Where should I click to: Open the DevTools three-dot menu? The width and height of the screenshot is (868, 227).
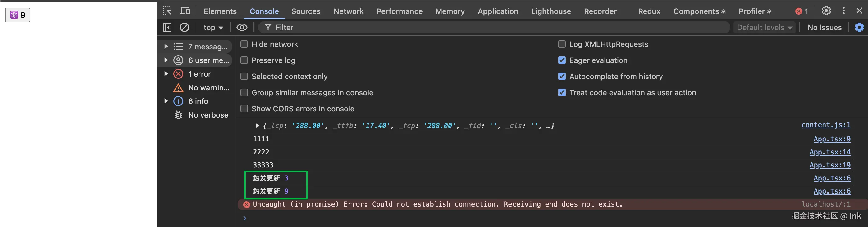click(843, 11)
